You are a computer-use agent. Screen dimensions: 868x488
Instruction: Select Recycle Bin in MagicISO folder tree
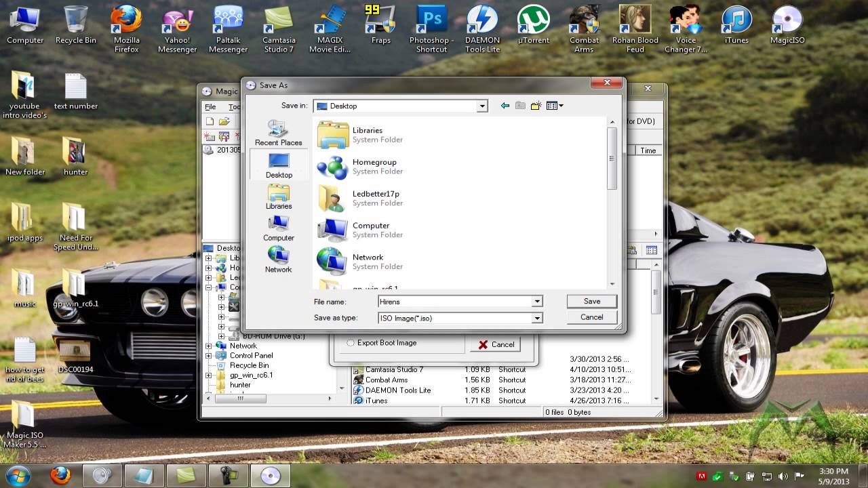[x=249, y=365]
